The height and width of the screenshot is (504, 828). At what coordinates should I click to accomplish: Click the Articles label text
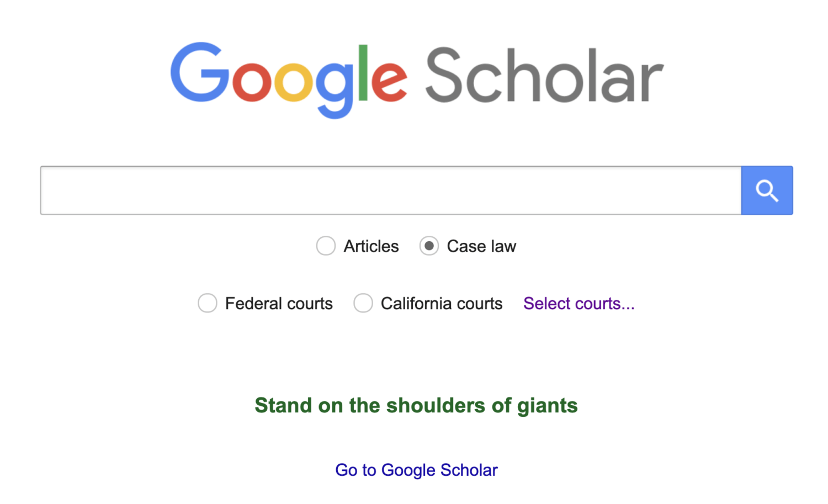coord(371,246)
